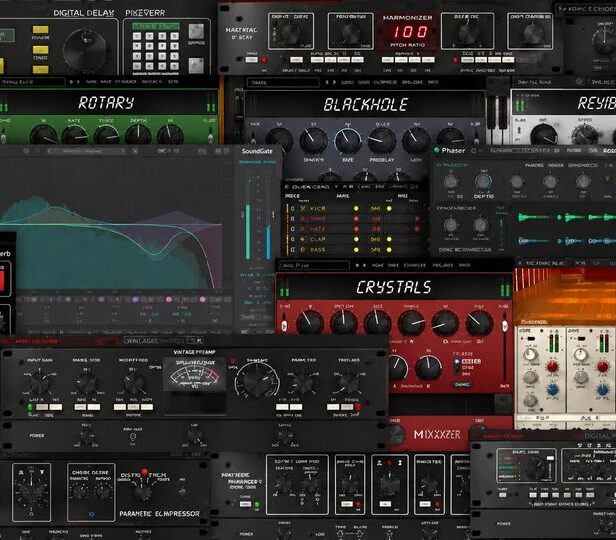
Task: Click the first white button under Harmonizer display
Action: [x=387, y=60]
